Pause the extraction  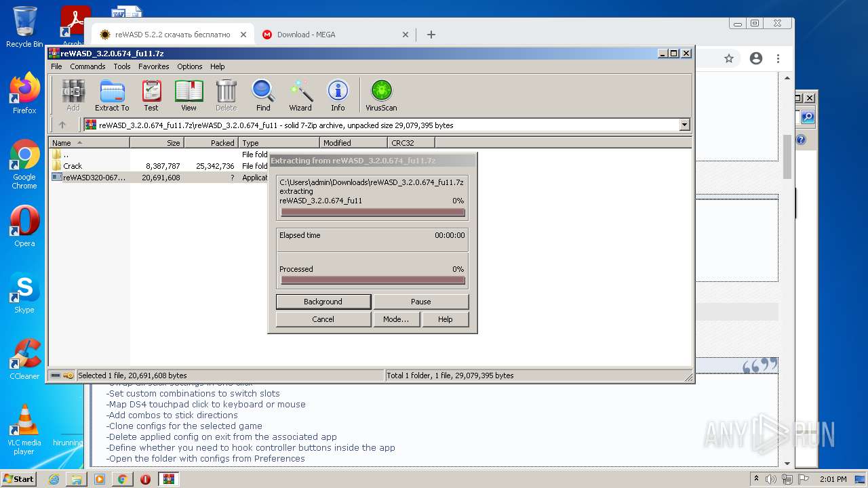pyautogui.click(x=421, y=302)
